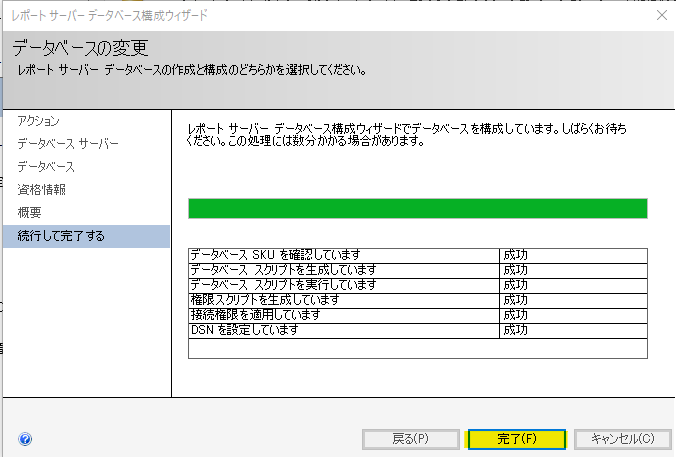The width and height of the screenshot is (676, 457).
Task: Go to データベース サーバー step
Action: (x=68, y=144)
